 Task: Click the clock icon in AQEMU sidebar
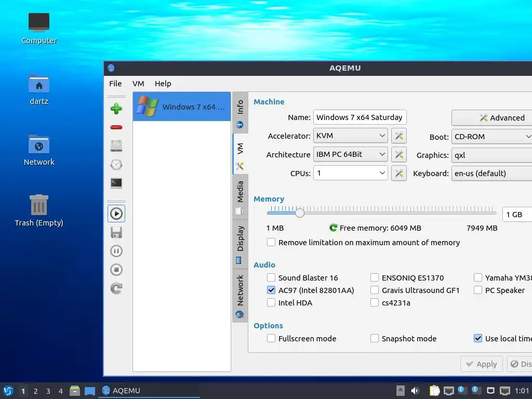point(116,165)
